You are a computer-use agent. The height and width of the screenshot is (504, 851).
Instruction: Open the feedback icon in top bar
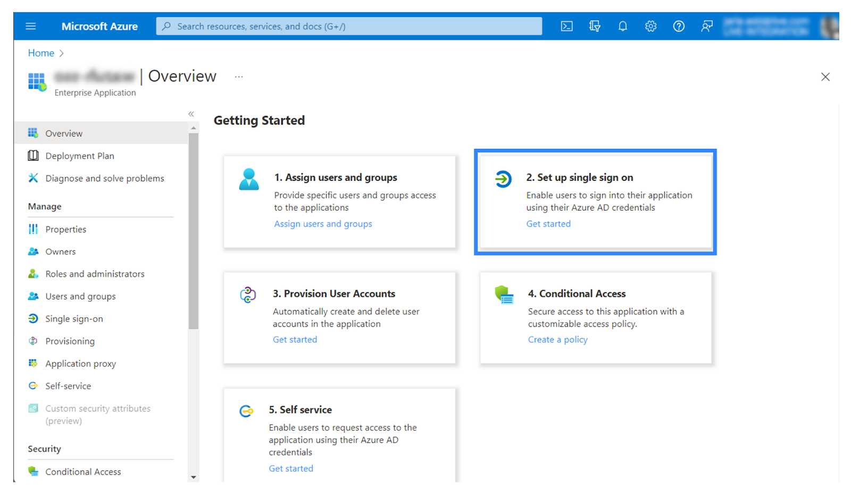pos(707,26)
